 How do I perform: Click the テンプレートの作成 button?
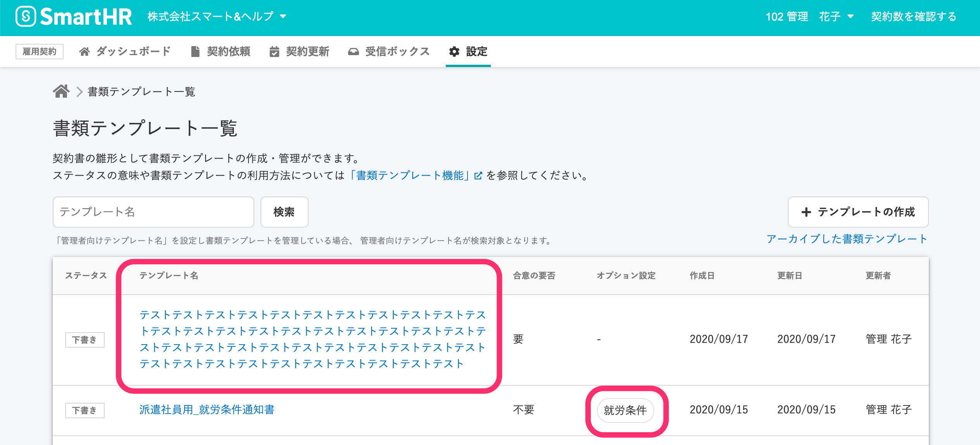pos(858,212)
